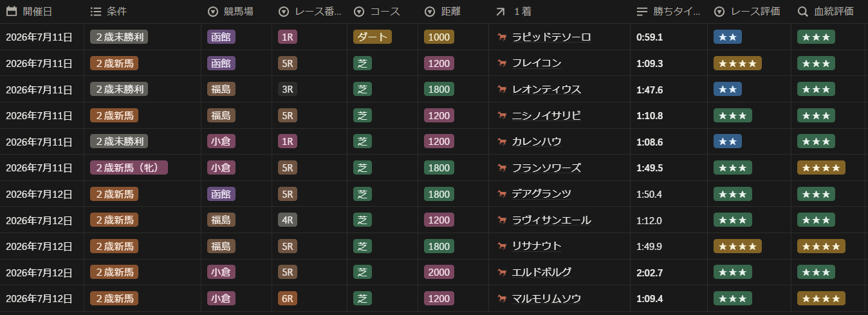Click the horse icon next to ラピッドテソーロ
868x315 pixels.
pos(502,37)
